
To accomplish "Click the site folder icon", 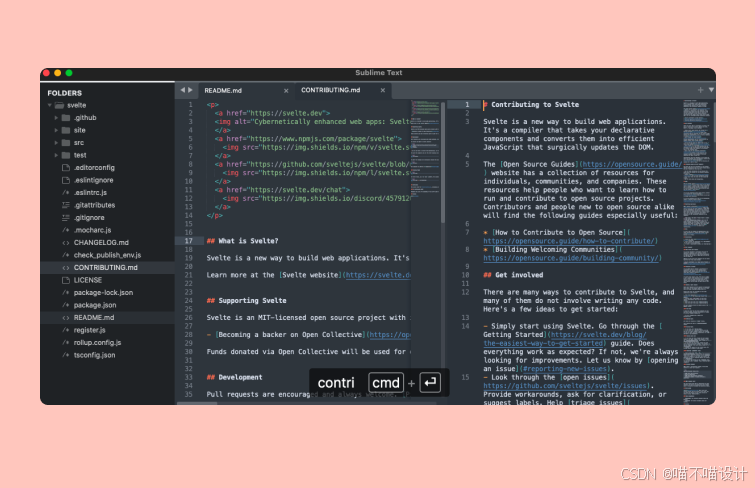I will tap(66, 130).
